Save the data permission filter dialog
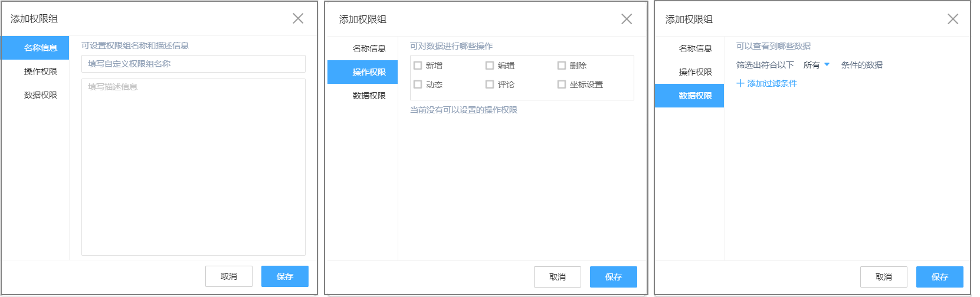Viewport: 980px width, 297px height. pos(939,277)
